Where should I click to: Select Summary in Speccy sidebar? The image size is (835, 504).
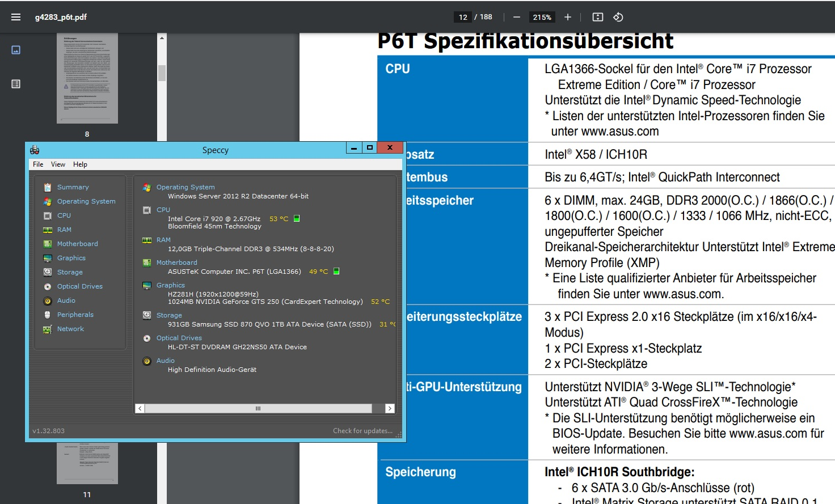[73, 187]
